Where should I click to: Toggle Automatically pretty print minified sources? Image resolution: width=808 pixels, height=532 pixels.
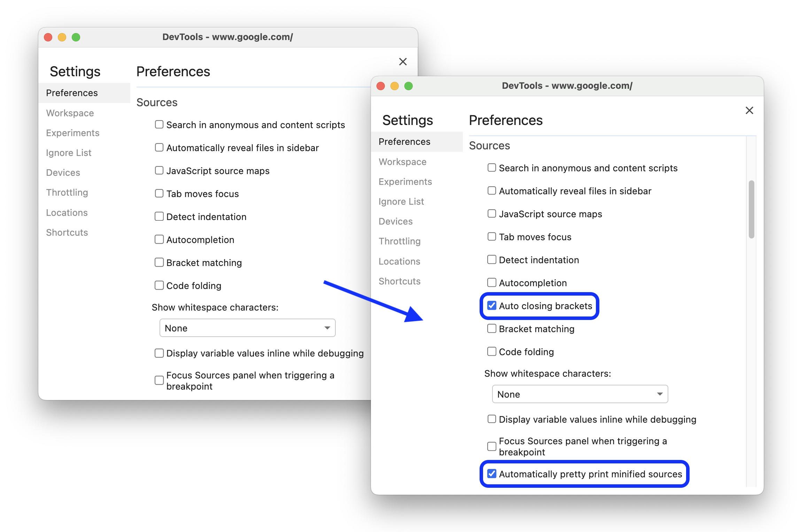point(491,474)
